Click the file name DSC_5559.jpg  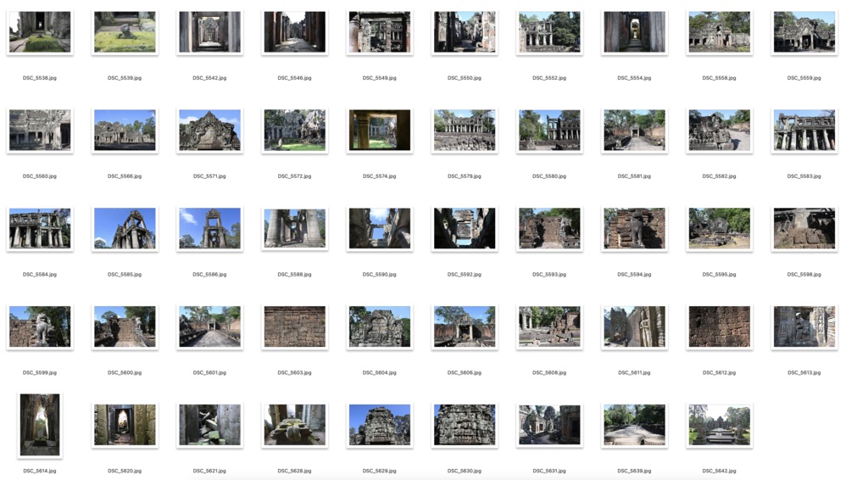804,78
